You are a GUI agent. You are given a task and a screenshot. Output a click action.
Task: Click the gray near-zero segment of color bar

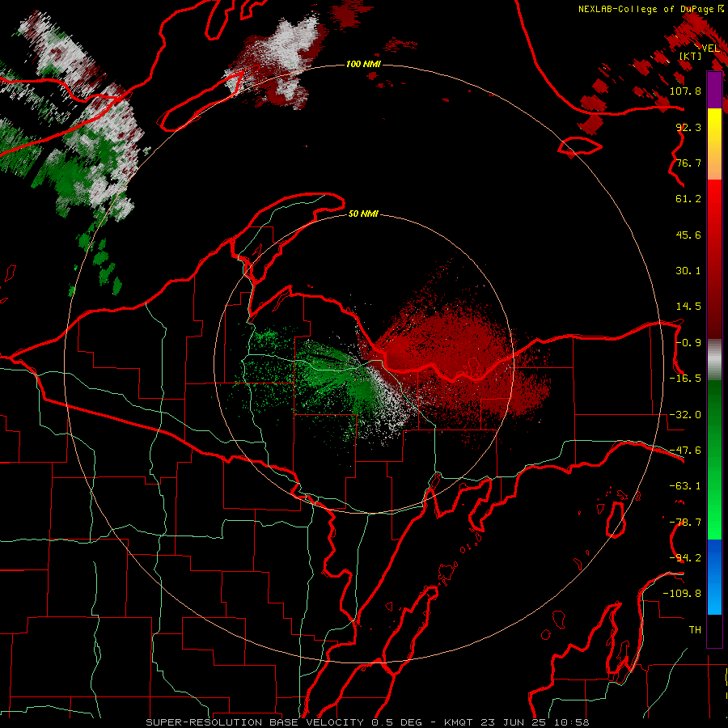[x=714, y=360]
